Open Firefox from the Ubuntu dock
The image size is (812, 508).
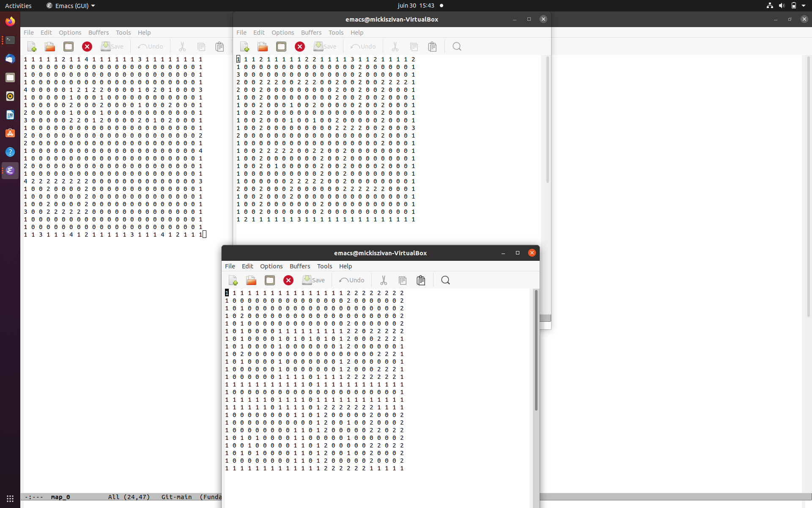tap(10, 21)
